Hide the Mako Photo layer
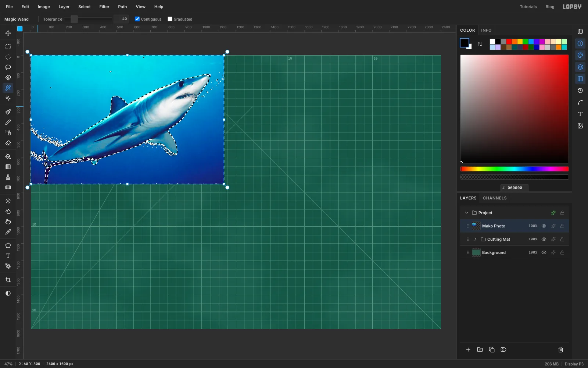Image resolution: width=588 pixels, height=368 pixels. (x=544, y=226)
